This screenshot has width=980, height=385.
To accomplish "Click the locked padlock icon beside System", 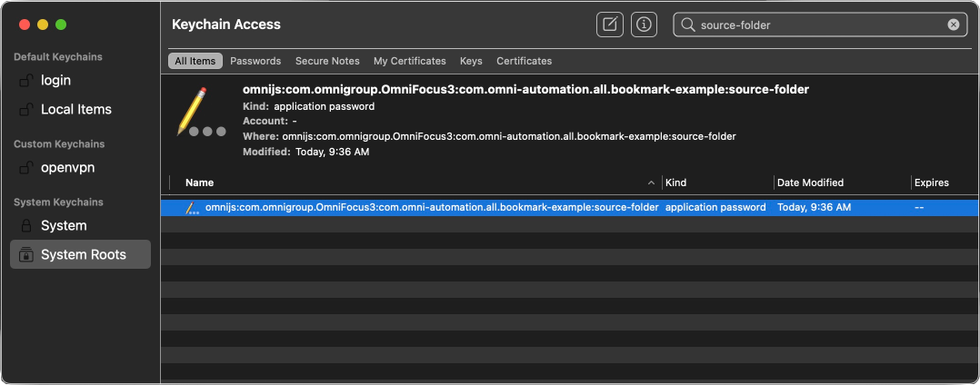I will pyautogui.click(x=26, y=225).
